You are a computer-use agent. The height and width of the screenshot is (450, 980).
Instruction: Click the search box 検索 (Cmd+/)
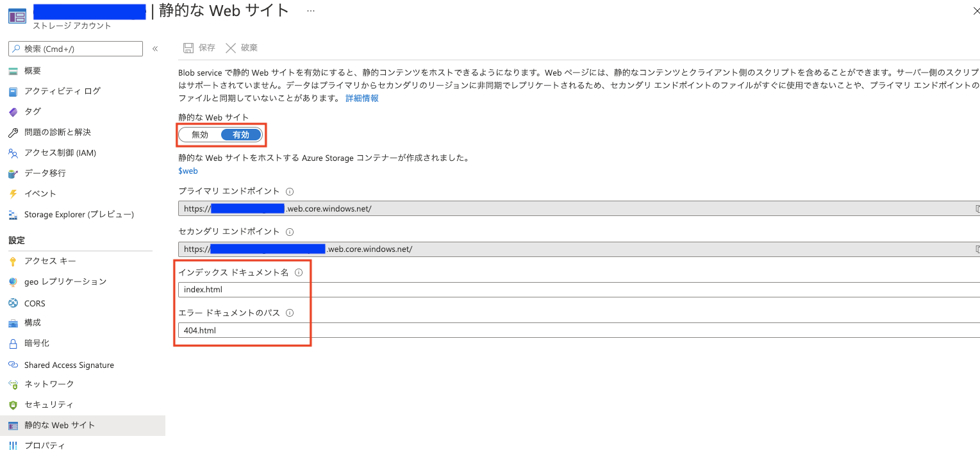point(76,49)
